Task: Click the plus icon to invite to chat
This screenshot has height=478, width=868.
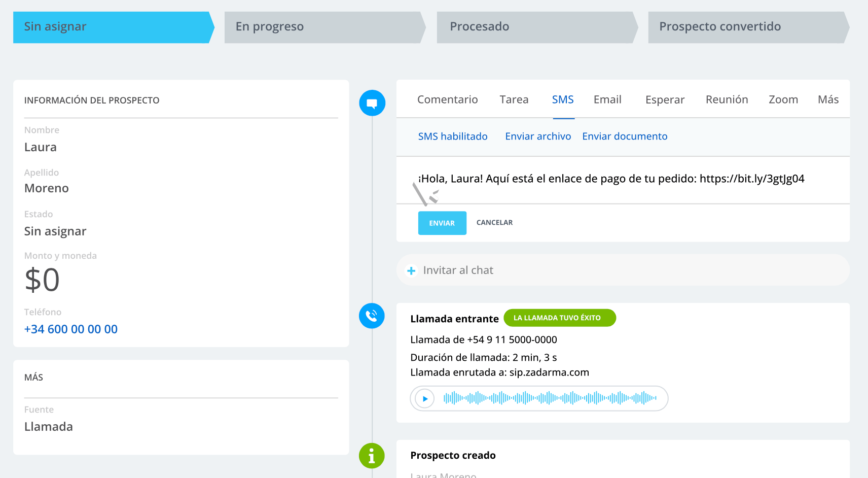Action: (x=411, y=270)
